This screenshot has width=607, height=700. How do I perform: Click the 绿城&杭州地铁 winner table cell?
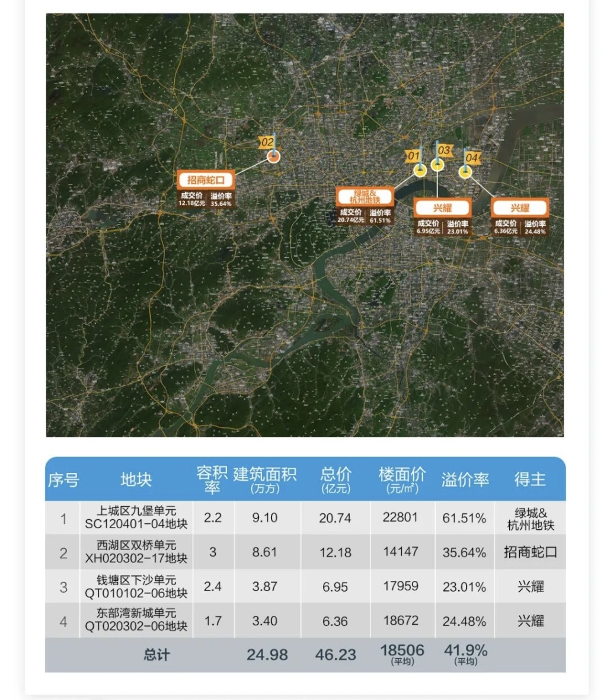click(531, 517)
